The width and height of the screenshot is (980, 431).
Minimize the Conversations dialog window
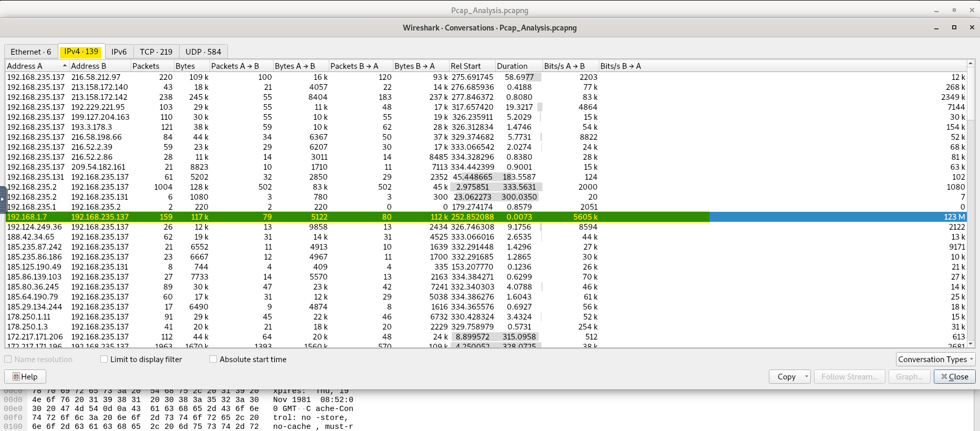pyautogui.click(x=936, y=28)
